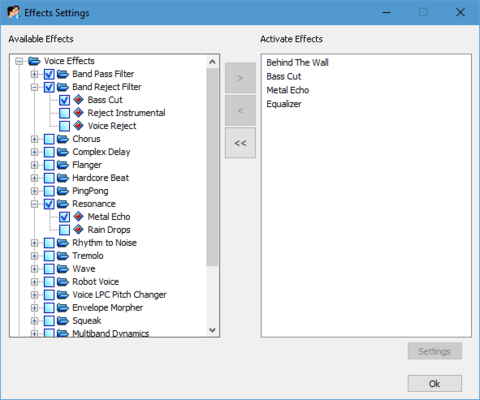
Task: Click the Voice Effects root folder icon
Action: pyautogui.click(x=34, y=61)
